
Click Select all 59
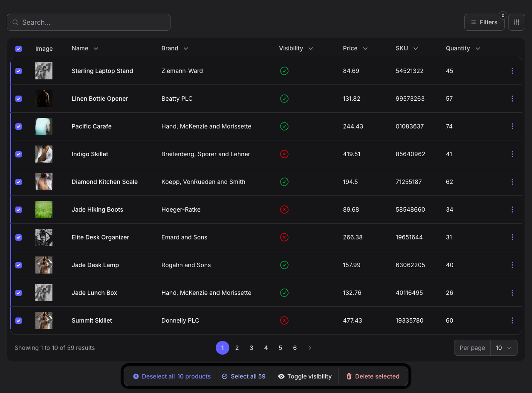click(x=243, y=376)
